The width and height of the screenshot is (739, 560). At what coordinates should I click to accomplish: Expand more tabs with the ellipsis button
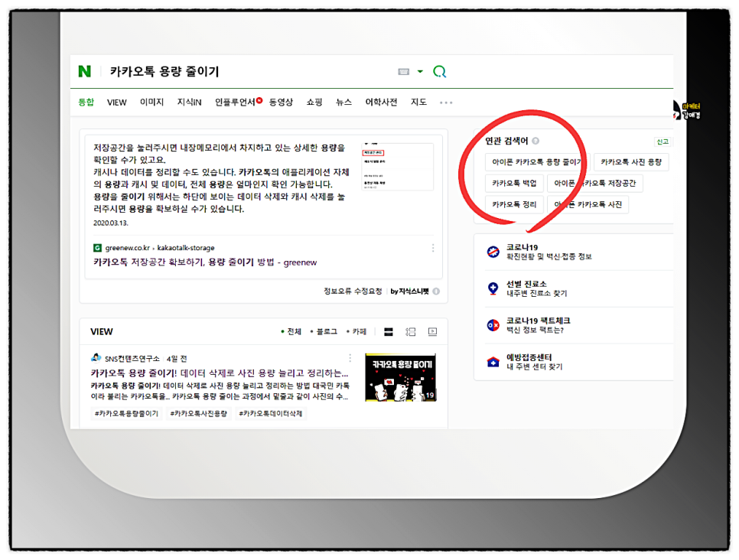coord(446,102)
